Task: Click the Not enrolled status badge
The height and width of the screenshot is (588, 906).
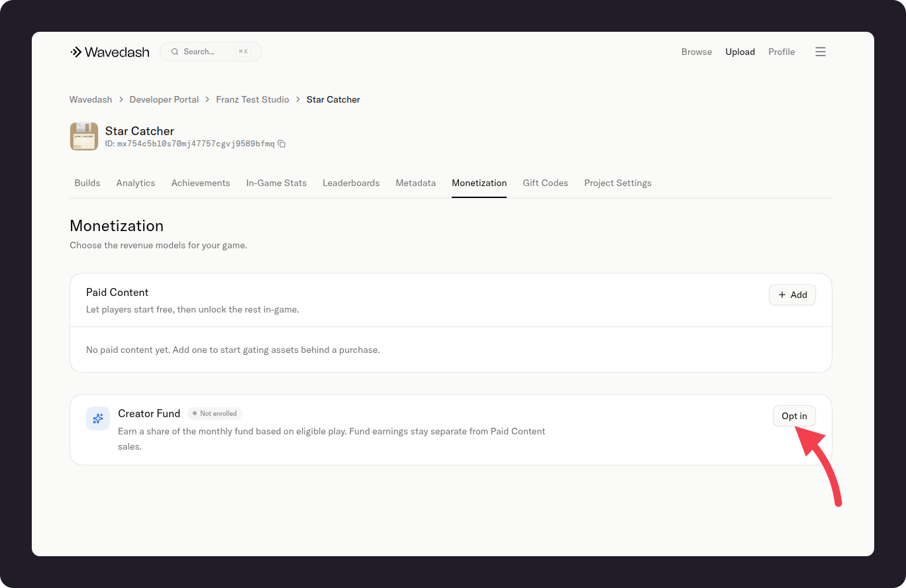Action: point(215,413)
